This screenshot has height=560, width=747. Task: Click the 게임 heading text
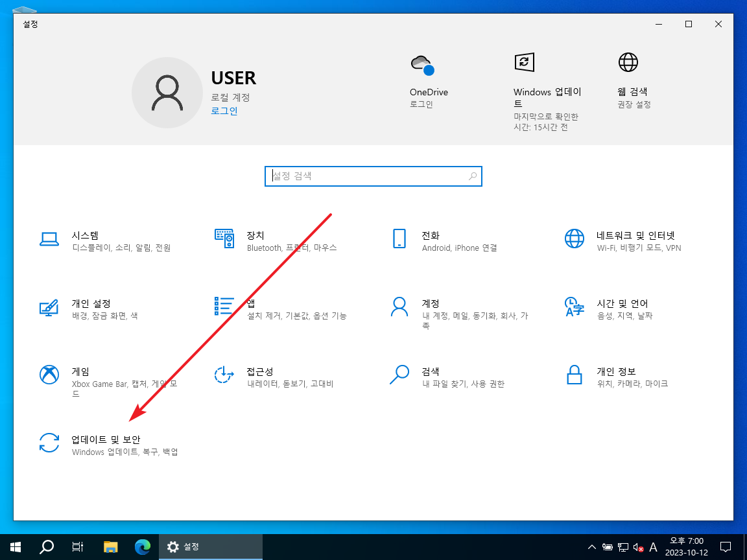click(80, 371)
